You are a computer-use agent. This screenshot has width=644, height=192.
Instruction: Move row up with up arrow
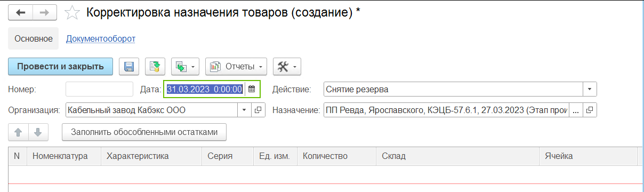tap(19, 132)
